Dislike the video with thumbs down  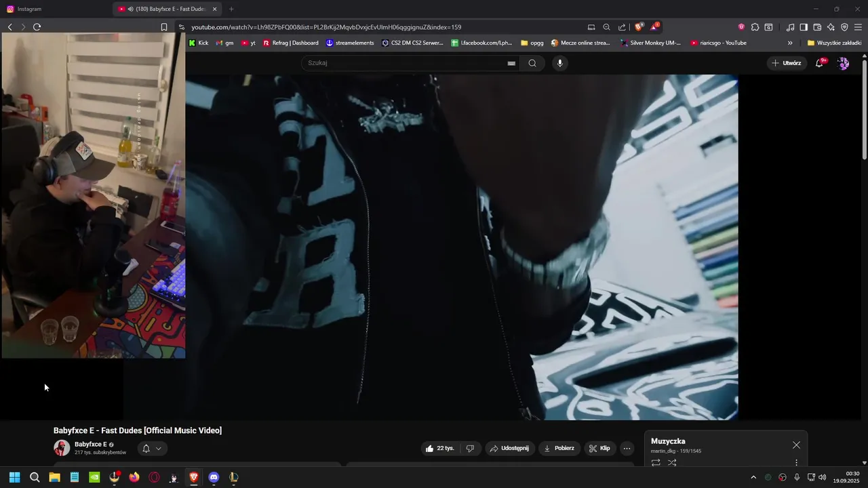tap(471, 448)
